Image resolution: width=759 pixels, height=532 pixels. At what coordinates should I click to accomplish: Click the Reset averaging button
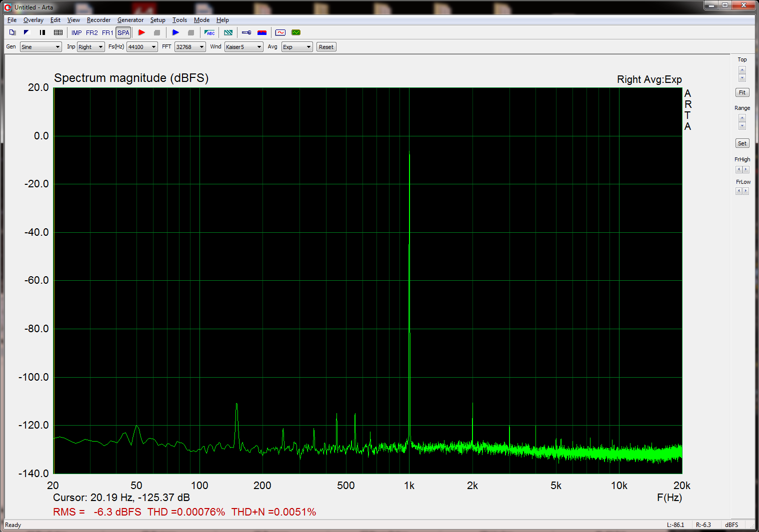326,47
